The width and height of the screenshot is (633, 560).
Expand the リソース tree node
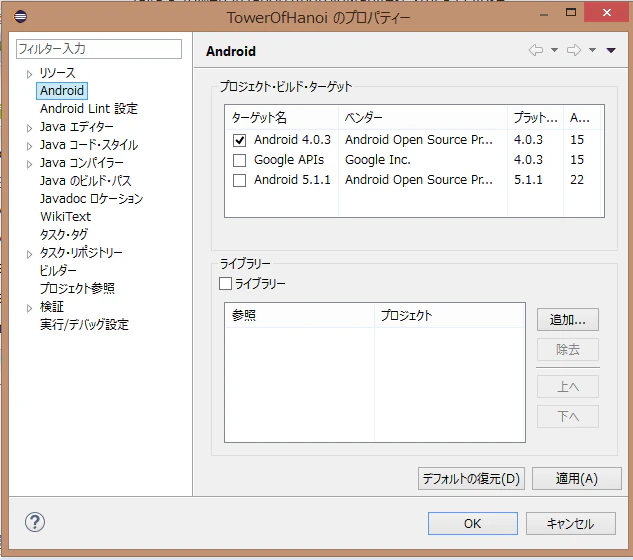coord(29,74)
